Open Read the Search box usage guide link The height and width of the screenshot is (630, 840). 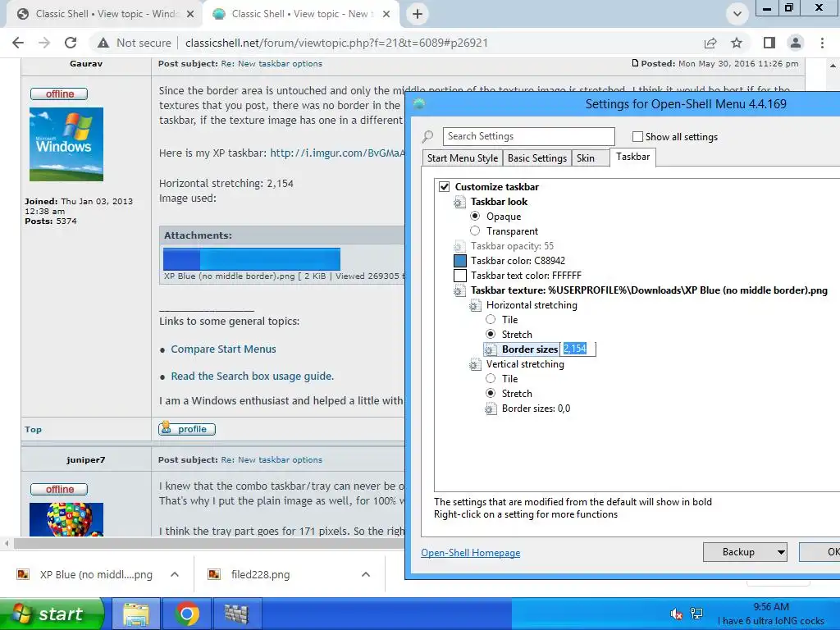[x=253, y=377]
